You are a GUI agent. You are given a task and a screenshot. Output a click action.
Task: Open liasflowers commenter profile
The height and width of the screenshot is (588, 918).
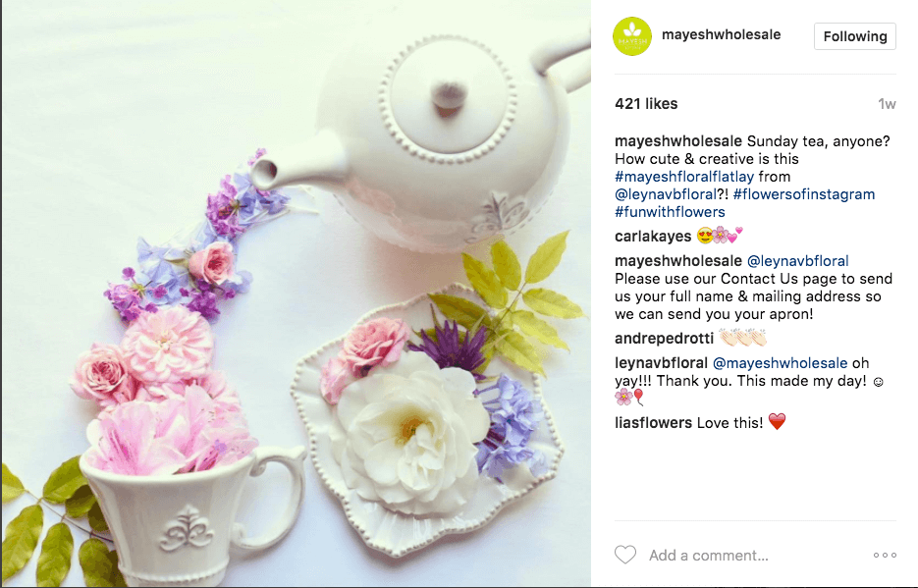(653, 423)
